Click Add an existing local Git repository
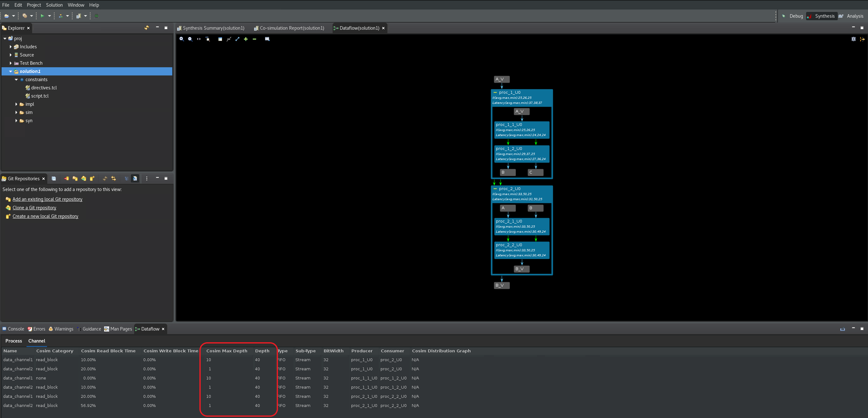 click(46, 199)
